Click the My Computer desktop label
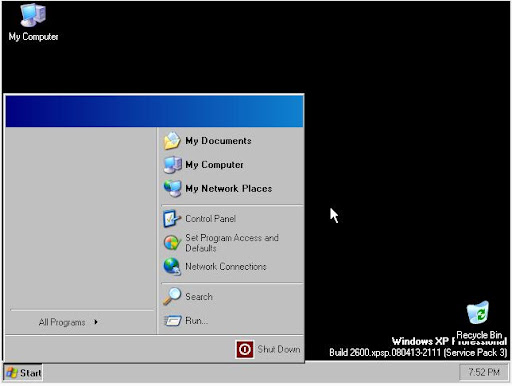512x386 pixels. (x=33, y=37)
